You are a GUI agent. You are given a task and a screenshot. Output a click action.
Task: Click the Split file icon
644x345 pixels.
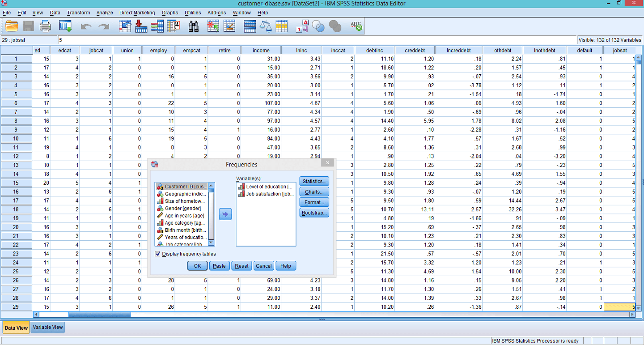click(250, 26)
